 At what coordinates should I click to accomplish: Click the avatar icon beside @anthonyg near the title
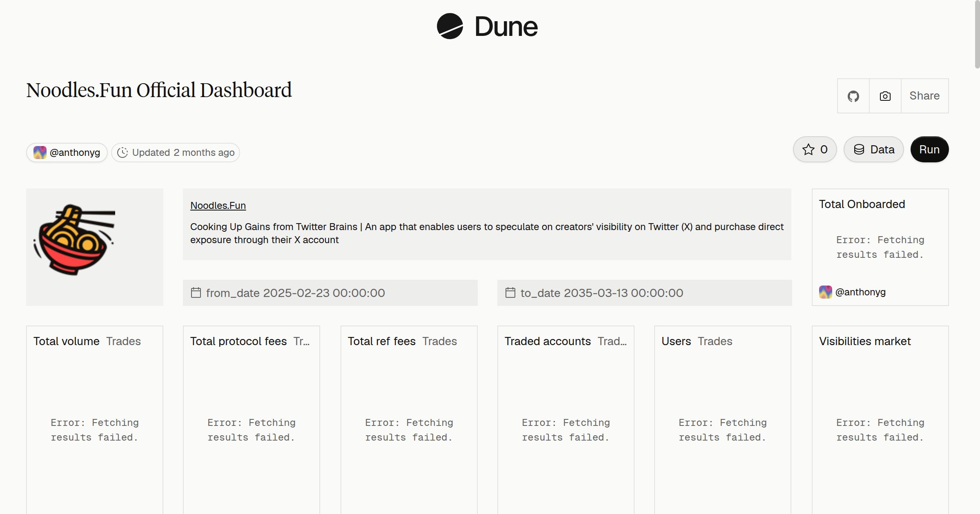click(40, 153)
